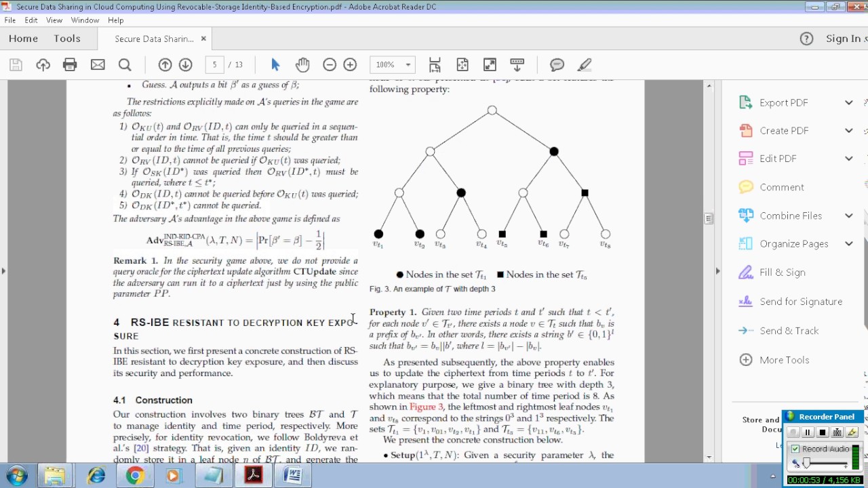Open the Help question mark icon

806,39
